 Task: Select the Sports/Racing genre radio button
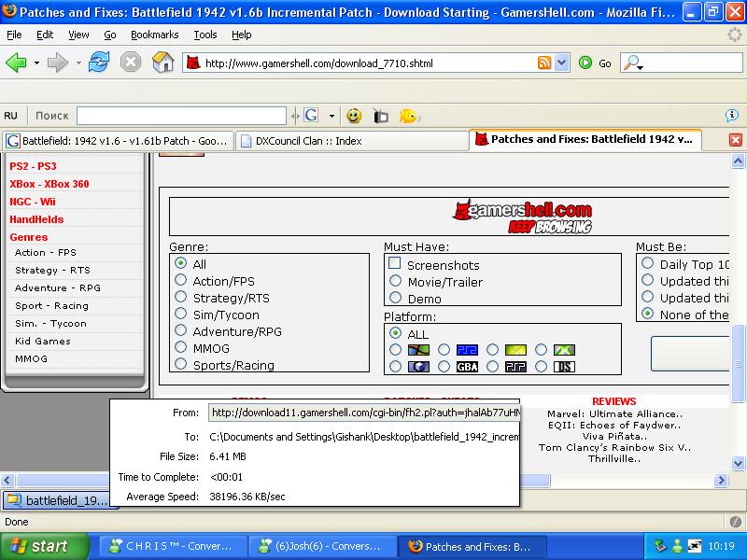[180, 364]
